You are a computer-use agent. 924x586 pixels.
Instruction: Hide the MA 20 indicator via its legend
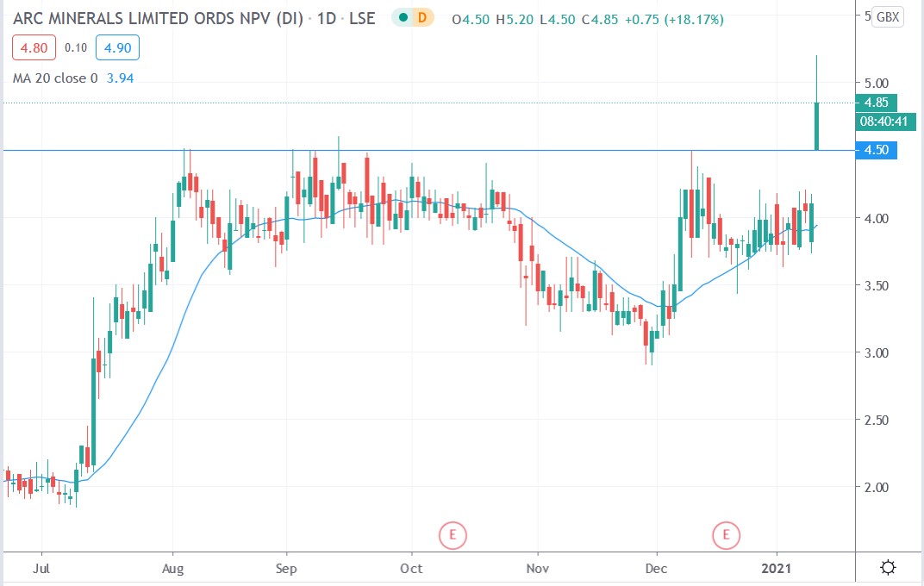53,78
